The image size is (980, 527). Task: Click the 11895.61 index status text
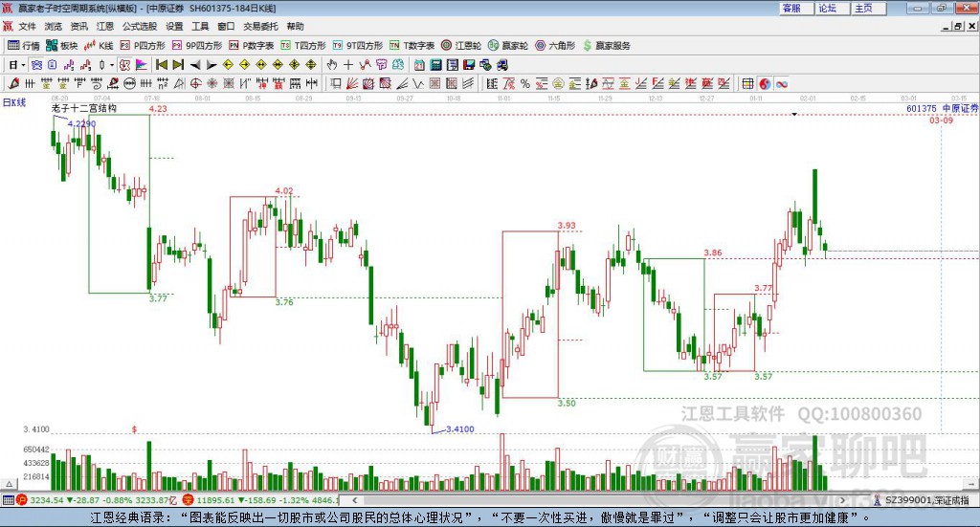pos(215,500)
